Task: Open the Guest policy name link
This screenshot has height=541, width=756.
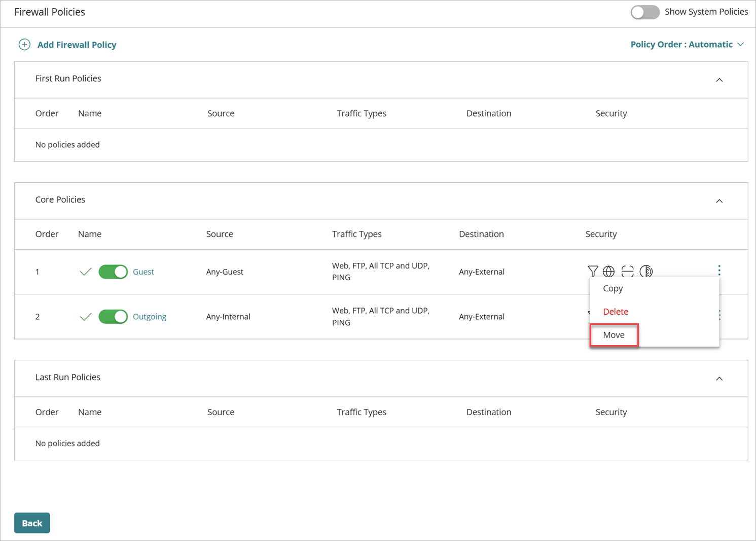Action: [x=143, y=272]
